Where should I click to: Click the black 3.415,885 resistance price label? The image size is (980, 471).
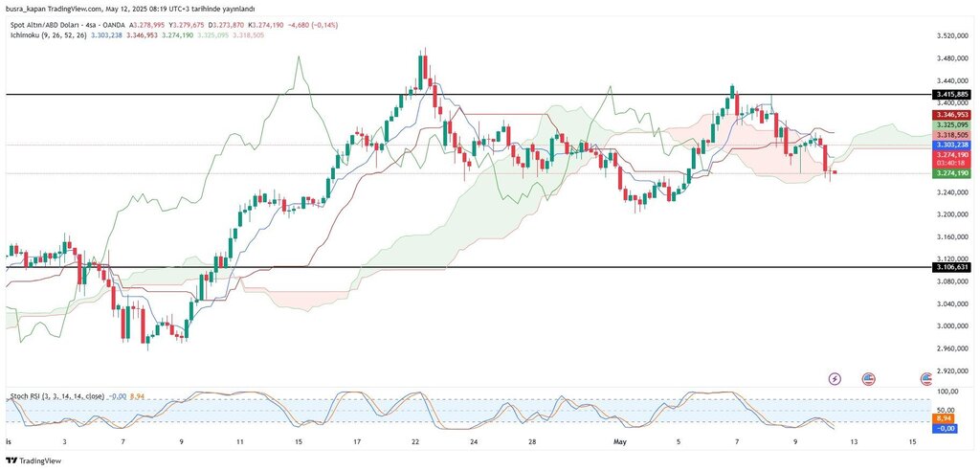pyautogui.click(x=949, y=95)
